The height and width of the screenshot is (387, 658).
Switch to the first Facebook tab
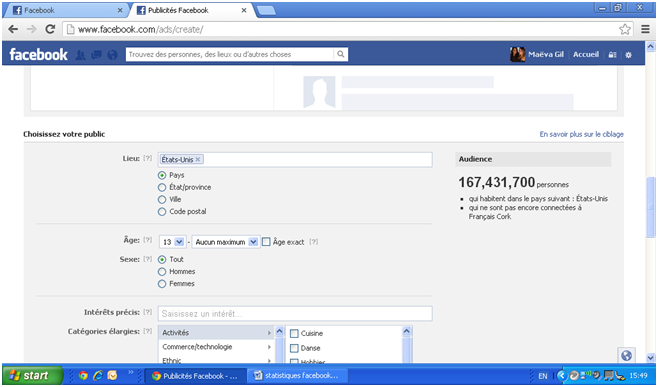tap(67, 10)
